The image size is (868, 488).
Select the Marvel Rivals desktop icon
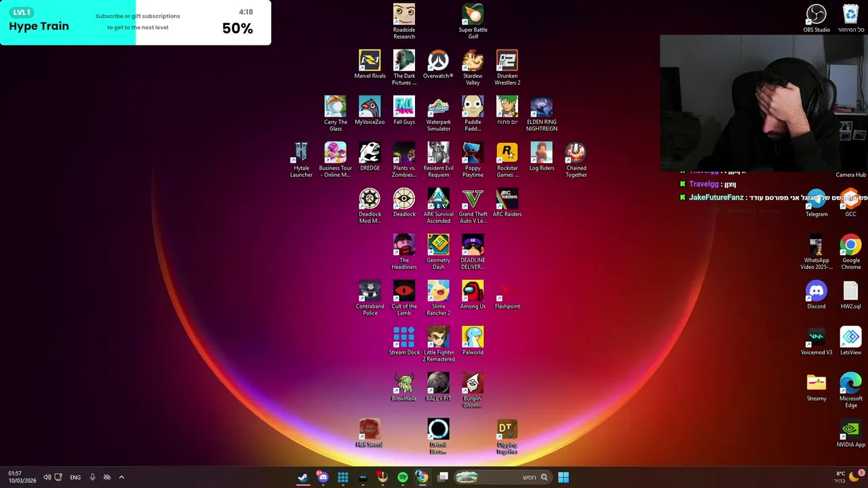coord(370,64)
